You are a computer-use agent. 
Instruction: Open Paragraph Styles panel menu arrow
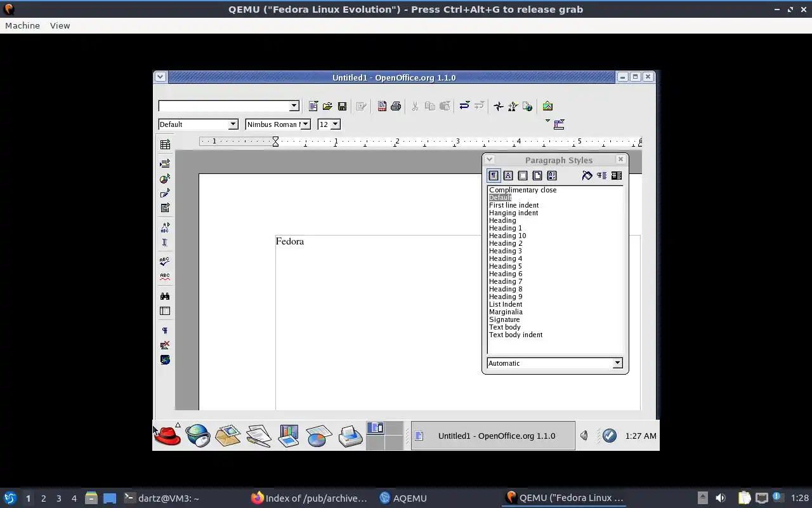tap(489, 160)
